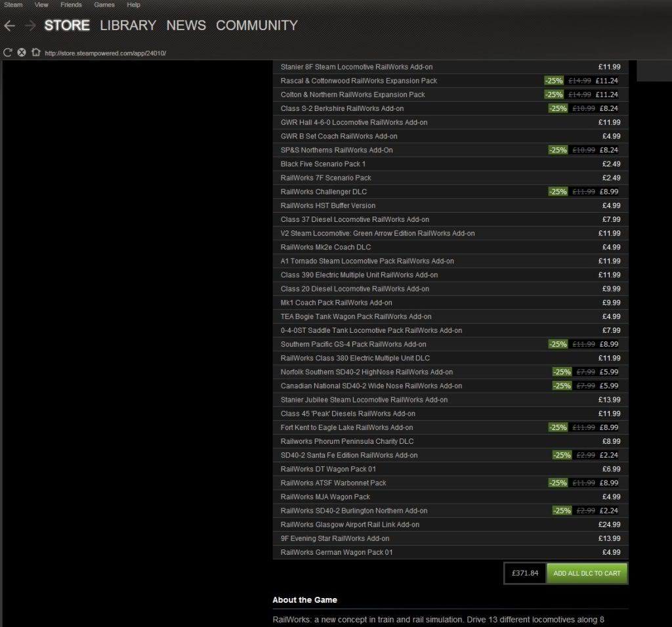Reload the store page

pos(8,53)
